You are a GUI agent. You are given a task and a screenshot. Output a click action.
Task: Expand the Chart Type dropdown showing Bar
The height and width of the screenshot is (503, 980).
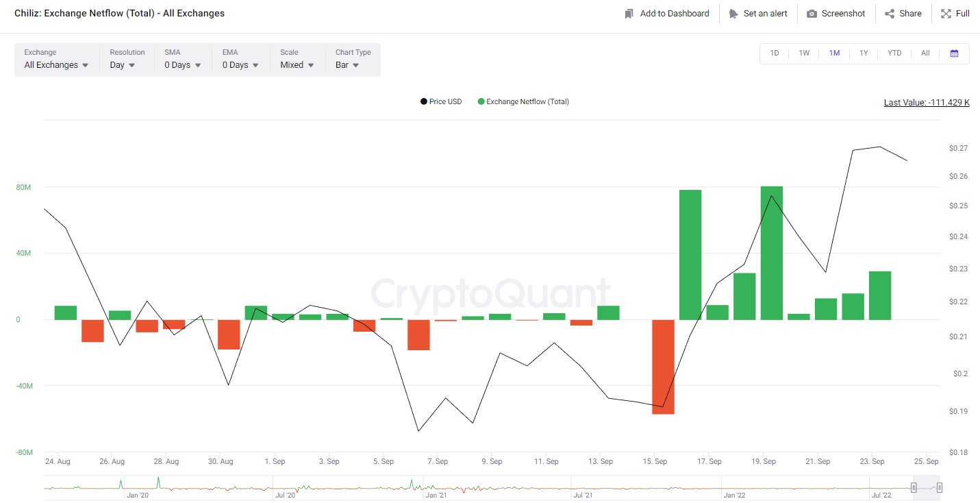(347, 65)
